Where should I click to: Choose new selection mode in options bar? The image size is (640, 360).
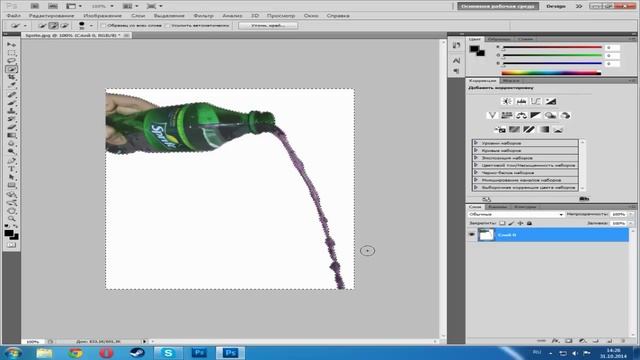click(x=42, y=25)
